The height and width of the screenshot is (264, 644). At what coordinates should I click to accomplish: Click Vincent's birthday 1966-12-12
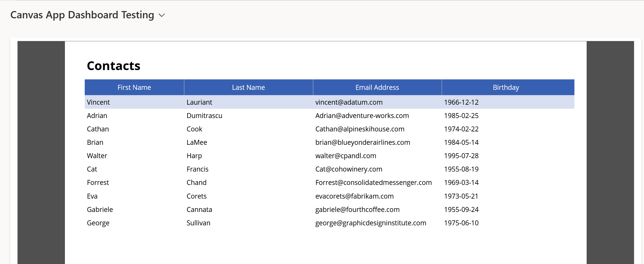[x=461, y=102]
